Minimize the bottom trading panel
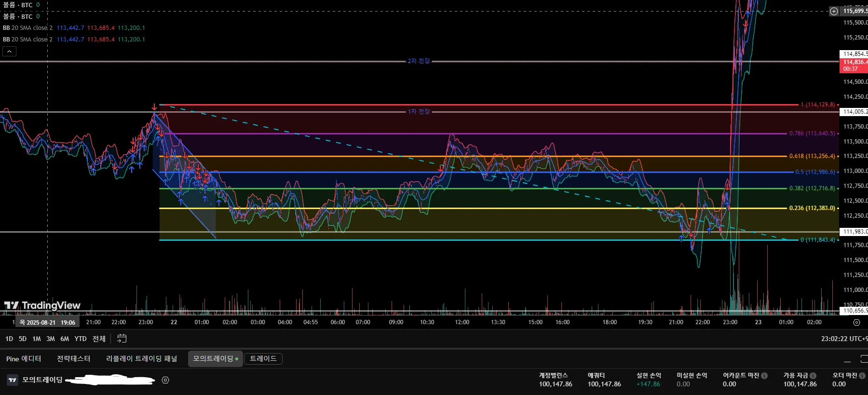 coord(847,359)
